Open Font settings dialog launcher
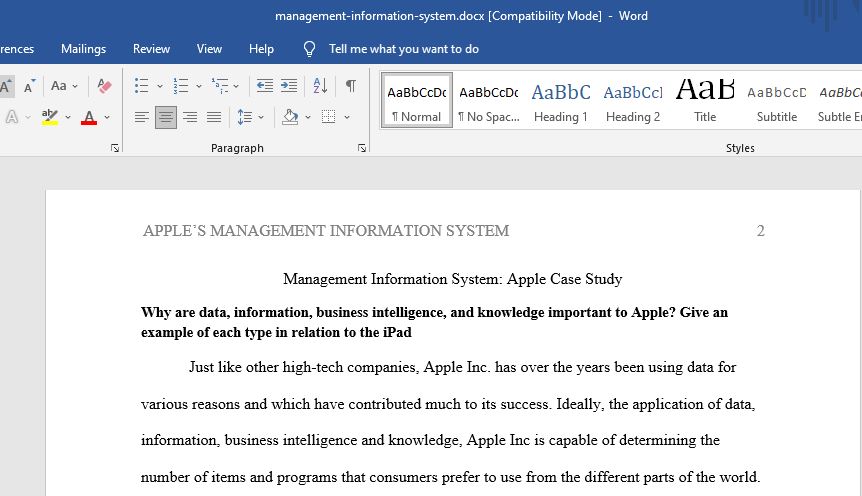 pyautogui.click(x=115, y=148)
